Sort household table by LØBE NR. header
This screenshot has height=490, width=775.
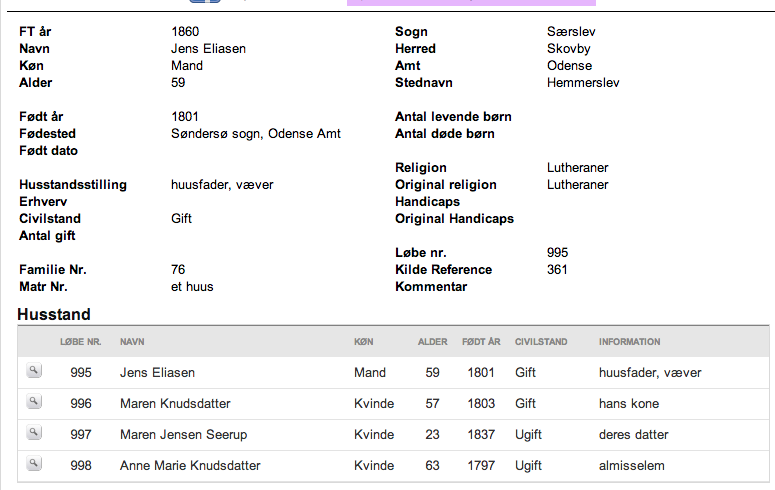(x=81, y=342)
